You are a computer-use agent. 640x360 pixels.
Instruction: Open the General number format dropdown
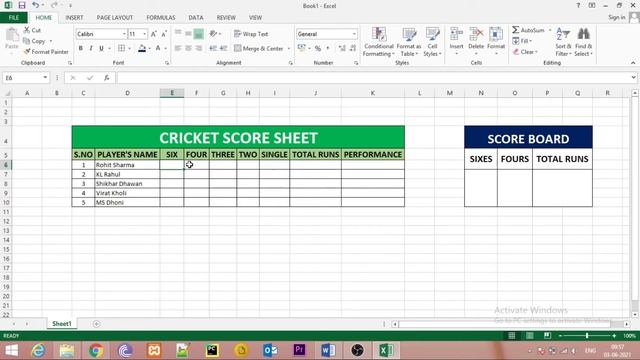(354, 34)
